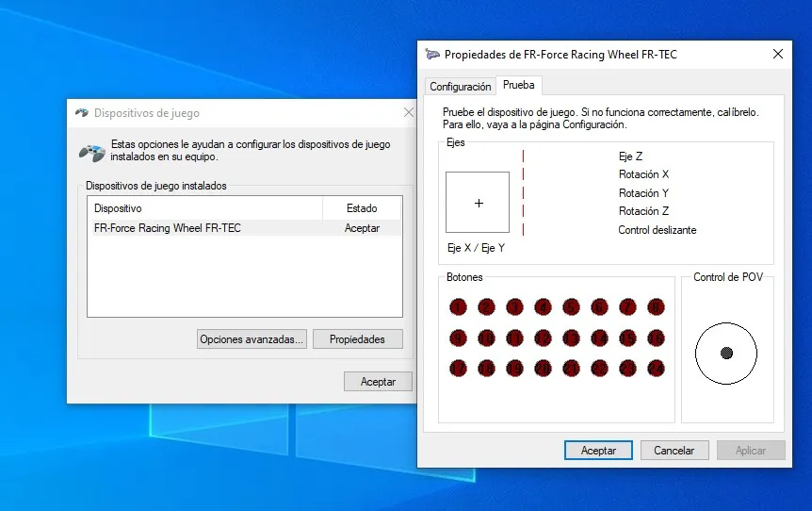The height and width of the screenshot is (511, 812).
Task: Close the Dispositivos de juego window
Action: click(x=409, y=112)
